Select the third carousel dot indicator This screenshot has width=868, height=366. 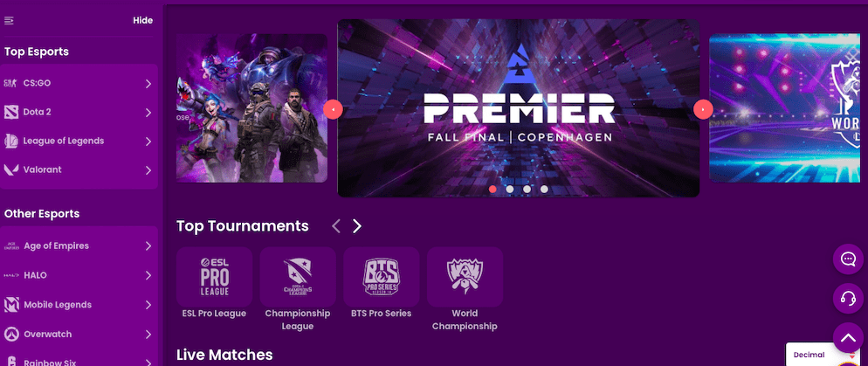tap(527, 190)
